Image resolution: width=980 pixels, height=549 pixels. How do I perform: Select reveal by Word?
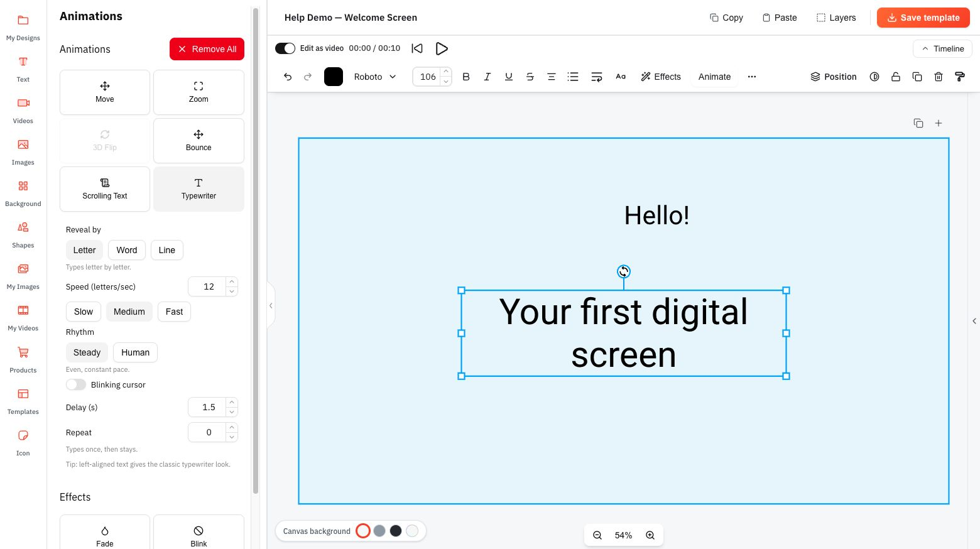coord(127,250)
